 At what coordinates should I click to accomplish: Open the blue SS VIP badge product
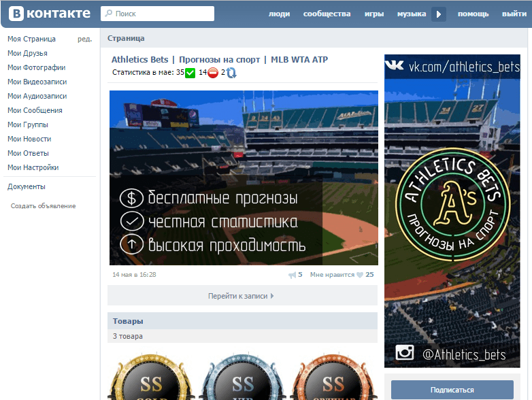coord(243,377)
